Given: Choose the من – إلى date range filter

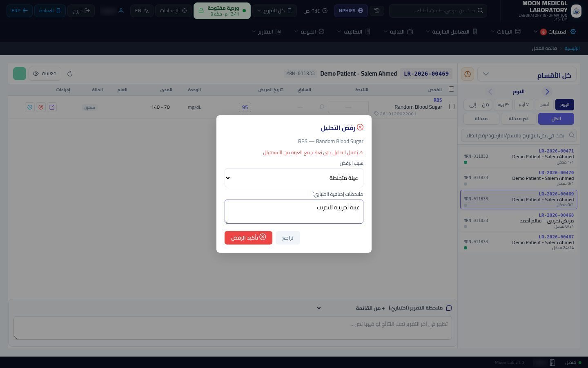Looking at the screenshot, I should [478, 105].
